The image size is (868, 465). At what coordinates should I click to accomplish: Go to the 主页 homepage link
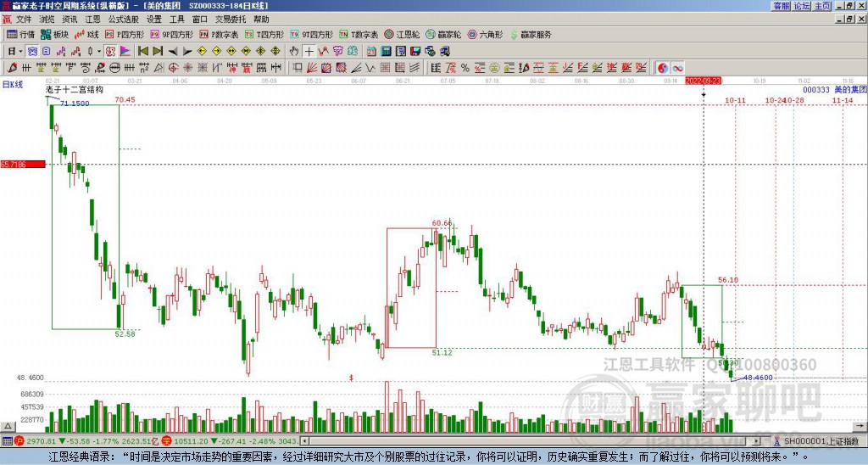click(x=822, y=6)
